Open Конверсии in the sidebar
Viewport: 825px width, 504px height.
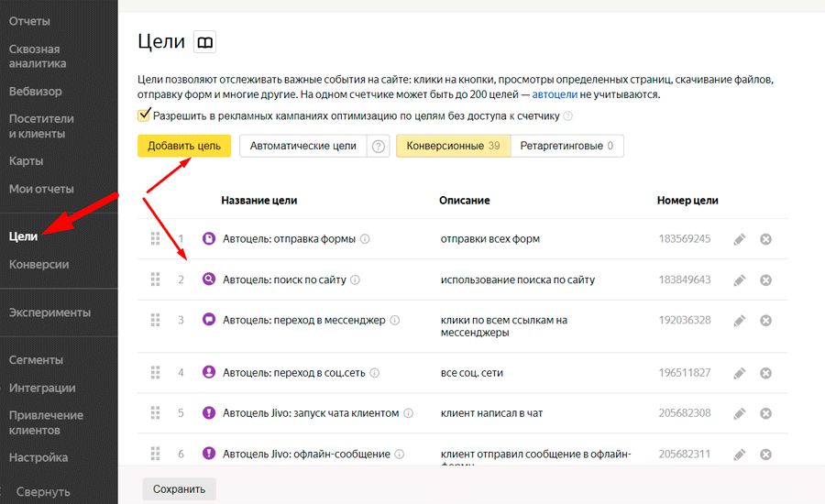tap(38, 265)
